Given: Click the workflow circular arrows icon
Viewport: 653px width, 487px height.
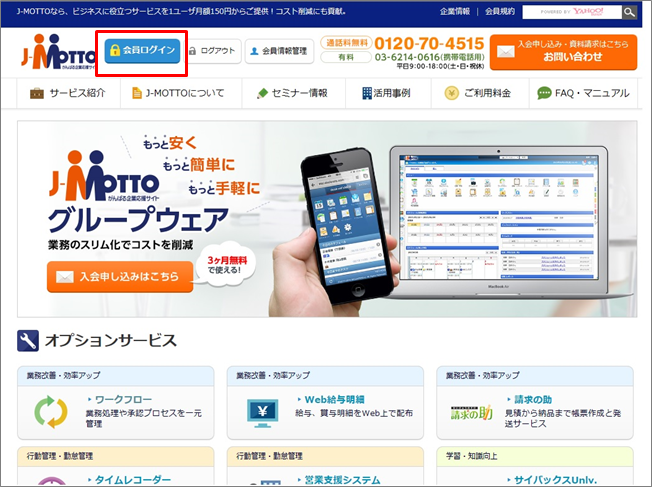Looking at the screenshot, I should 51,412.
